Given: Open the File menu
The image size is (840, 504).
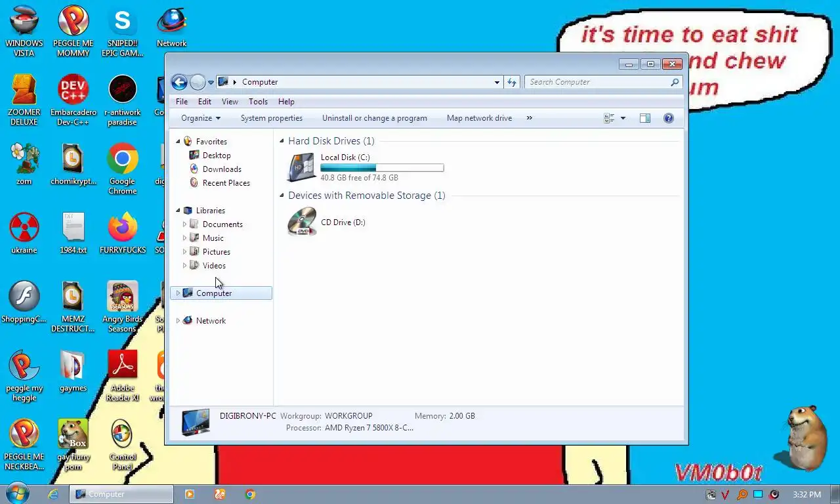Looking at the screenshot, I should (182, 102).
